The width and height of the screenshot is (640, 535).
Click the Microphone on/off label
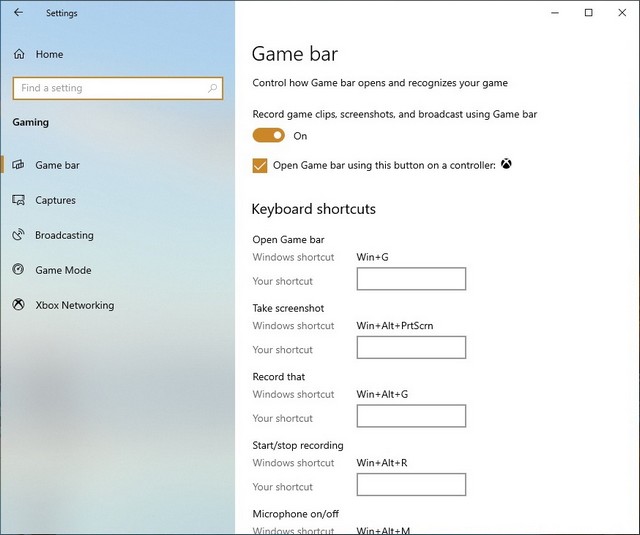tap(296, 514)
